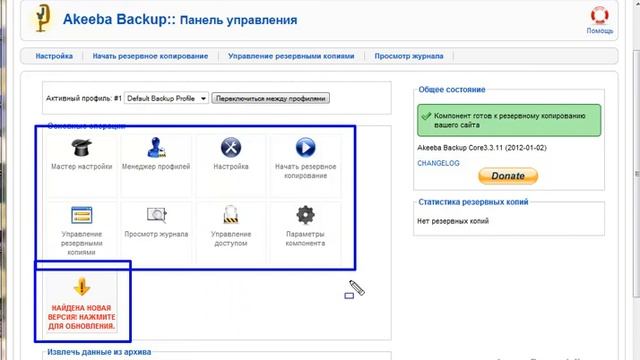Click Переключиться между профилями button

click(x=271, y=98)
